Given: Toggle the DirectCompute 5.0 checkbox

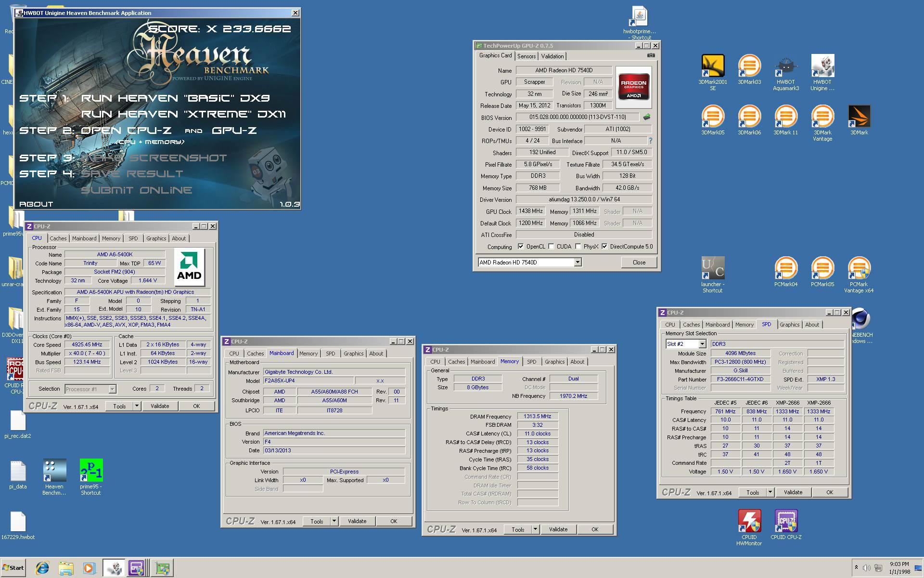Looking at the screenshot, I should pos(604,247).
